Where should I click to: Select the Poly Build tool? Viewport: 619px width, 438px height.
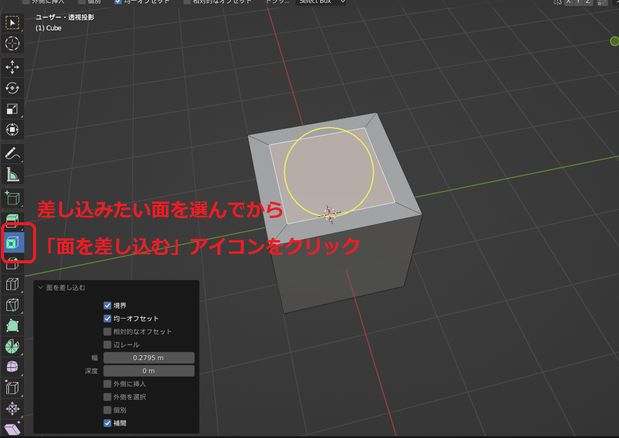pos(12,326)
